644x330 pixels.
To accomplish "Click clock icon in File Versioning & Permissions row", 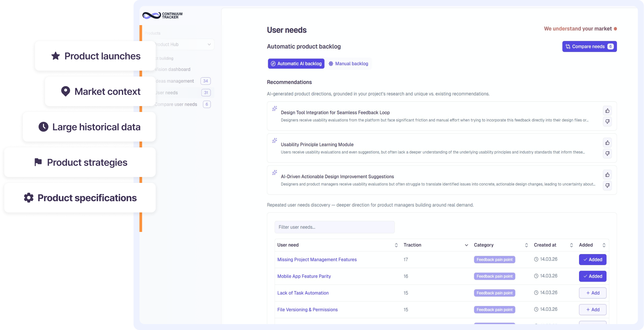I will click(x=536, y=309).
